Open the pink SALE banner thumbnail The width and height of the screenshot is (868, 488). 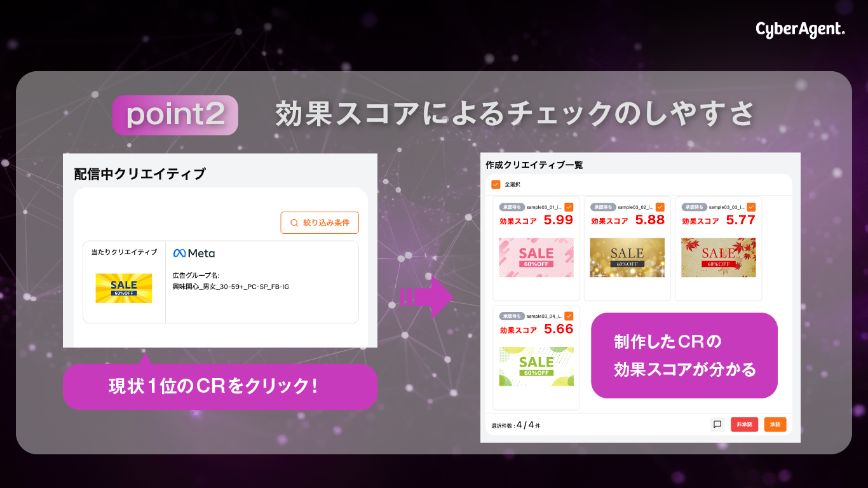[x=536, y=257]
